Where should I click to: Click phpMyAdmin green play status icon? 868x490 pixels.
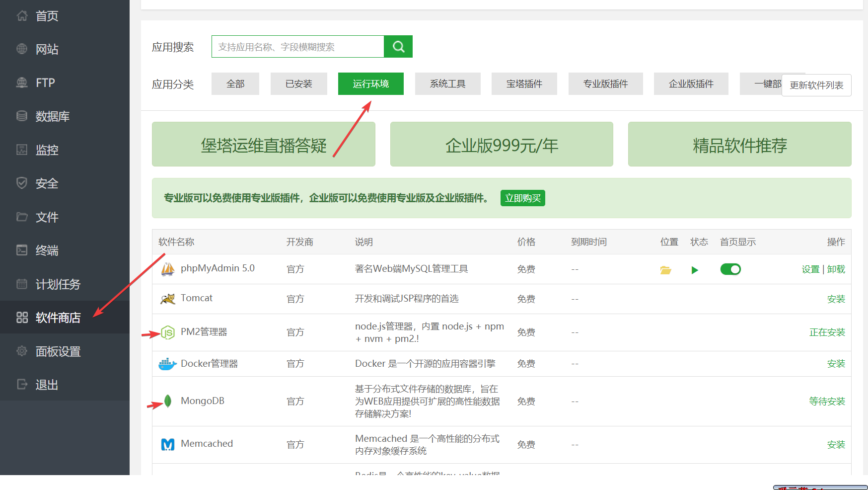695,270
